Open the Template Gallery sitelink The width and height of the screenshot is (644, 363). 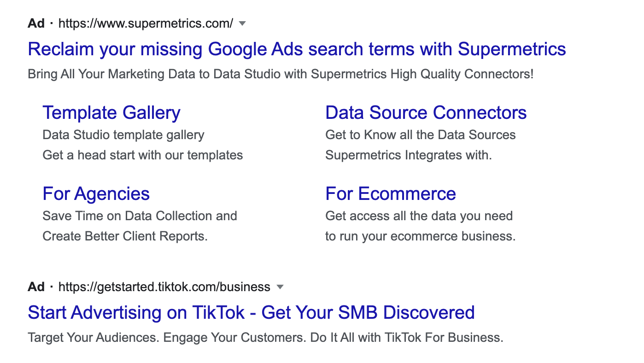tap(111, 112)
